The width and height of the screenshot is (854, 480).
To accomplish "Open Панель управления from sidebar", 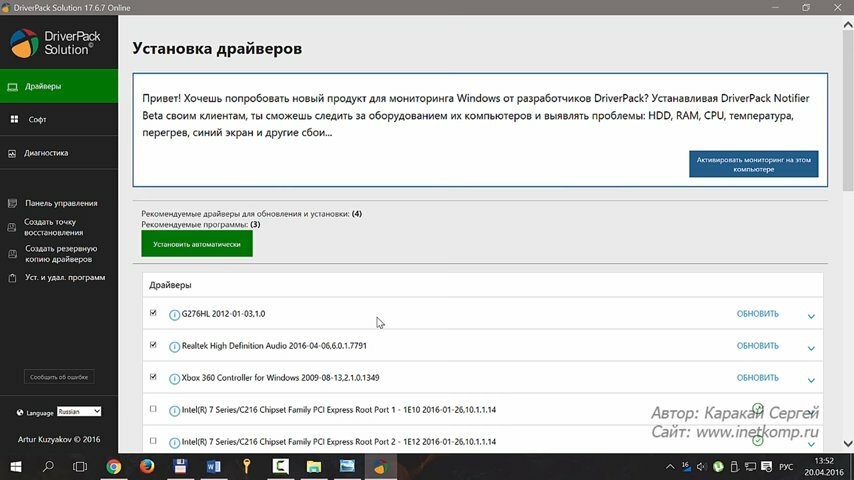I will 61,203.
